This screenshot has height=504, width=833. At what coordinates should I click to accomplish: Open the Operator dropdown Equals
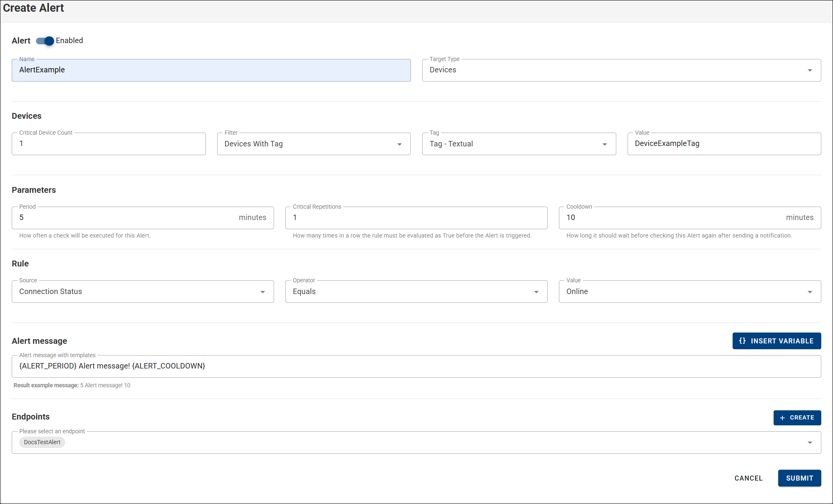click(416, 292)
